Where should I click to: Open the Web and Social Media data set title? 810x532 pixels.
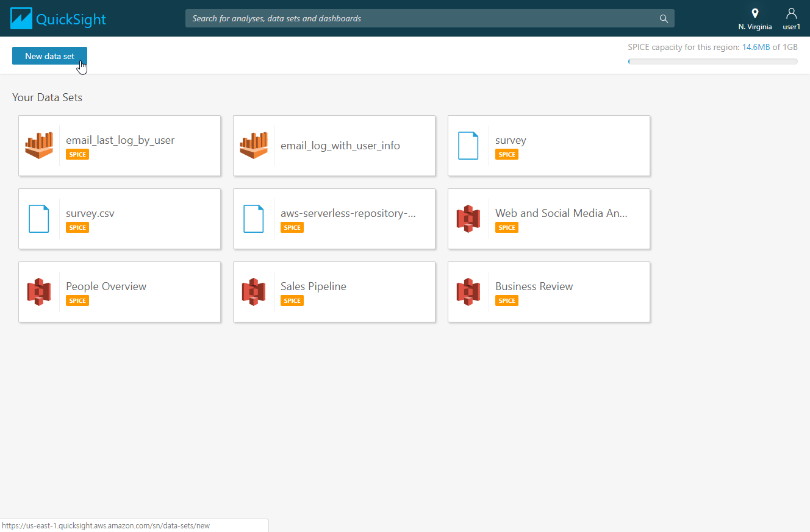click(561, 213)
